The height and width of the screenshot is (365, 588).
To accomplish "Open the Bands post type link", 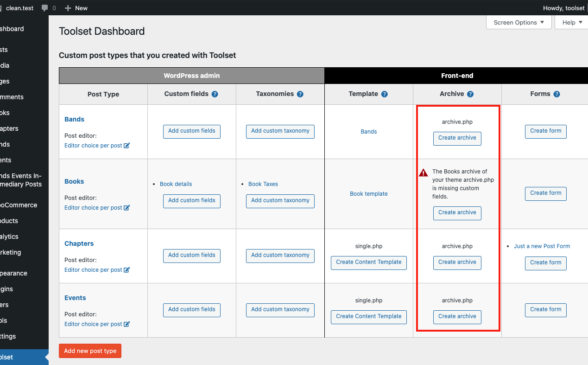I will 74,119.
